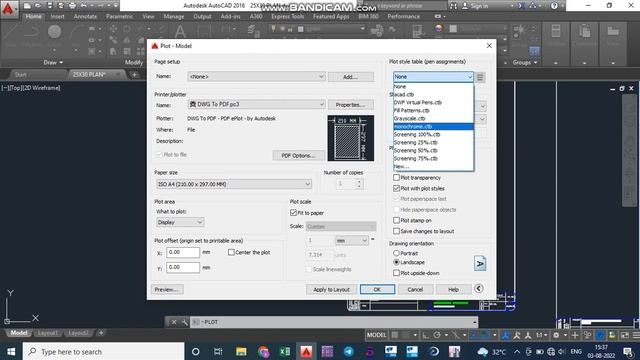Open Chrome from the Windows taskbar
Image resolution: width=640 pixels, height=360 pixels.
(263, 351)
